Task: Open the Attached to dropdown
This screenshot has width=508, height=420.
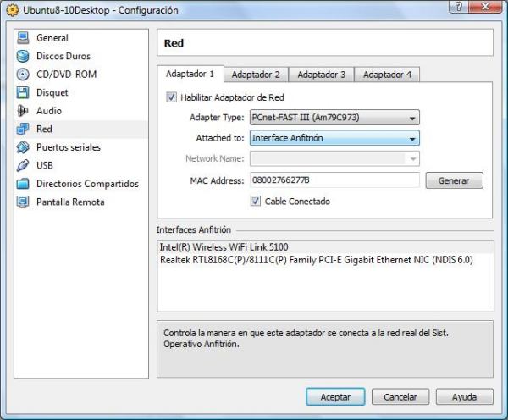Action: [334, 138]
